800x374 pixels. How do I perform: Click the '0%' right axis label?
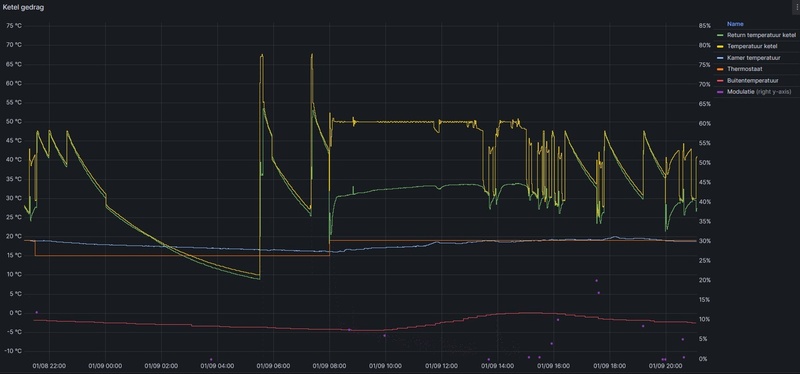point(703,359)
